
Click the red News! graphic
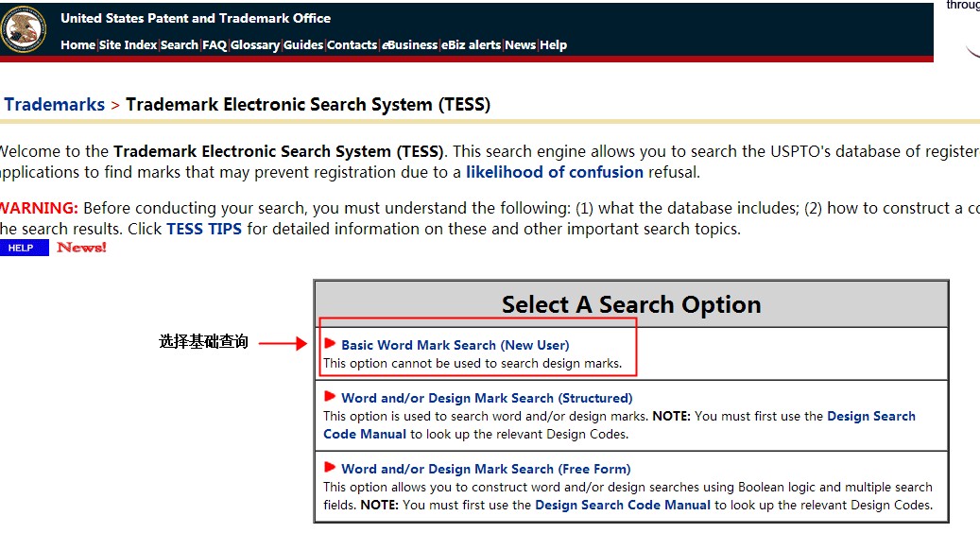click(81, 248)
